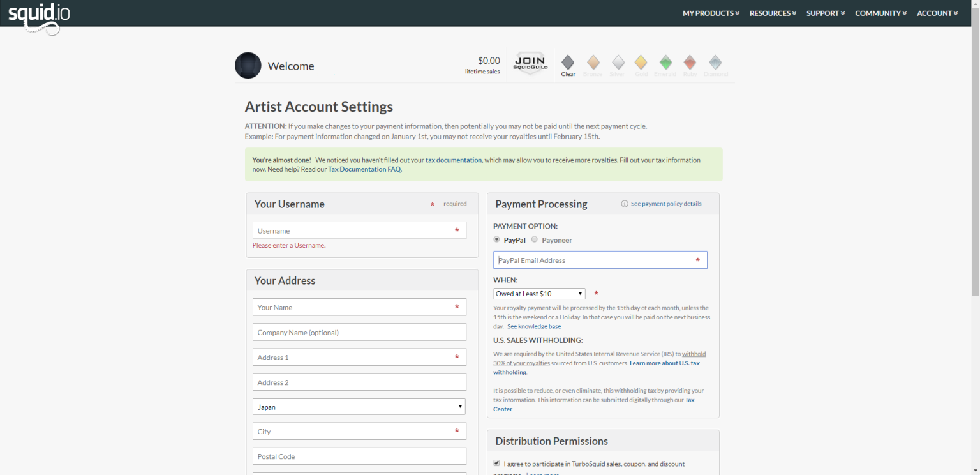Click the Diamond rank gem icon
This screenshot has height=475, width=980.
point(715,63)
